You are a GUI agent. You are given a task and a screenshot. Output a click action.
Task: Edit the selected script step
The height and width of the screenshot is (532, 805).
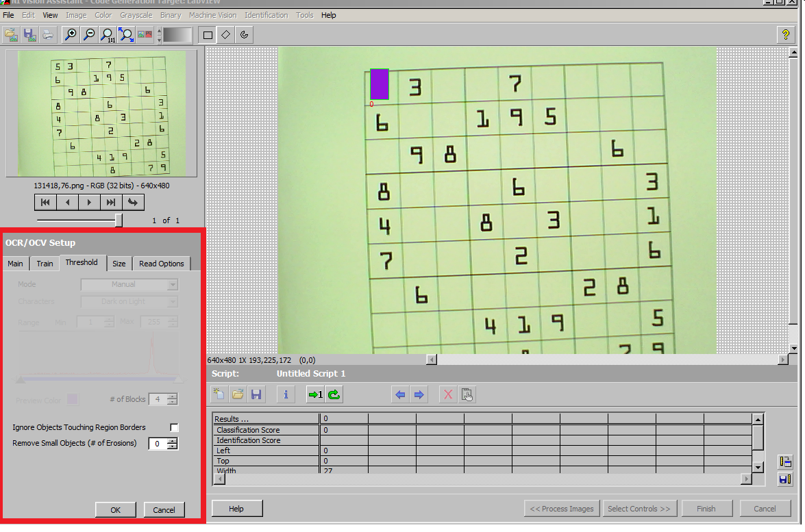coord(467,394)
